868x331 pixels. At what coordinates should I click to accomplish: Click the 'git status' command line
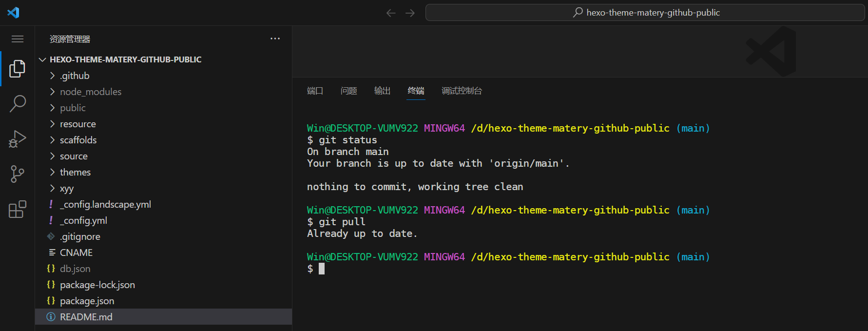pyautogui.click(x=342, y=140)
